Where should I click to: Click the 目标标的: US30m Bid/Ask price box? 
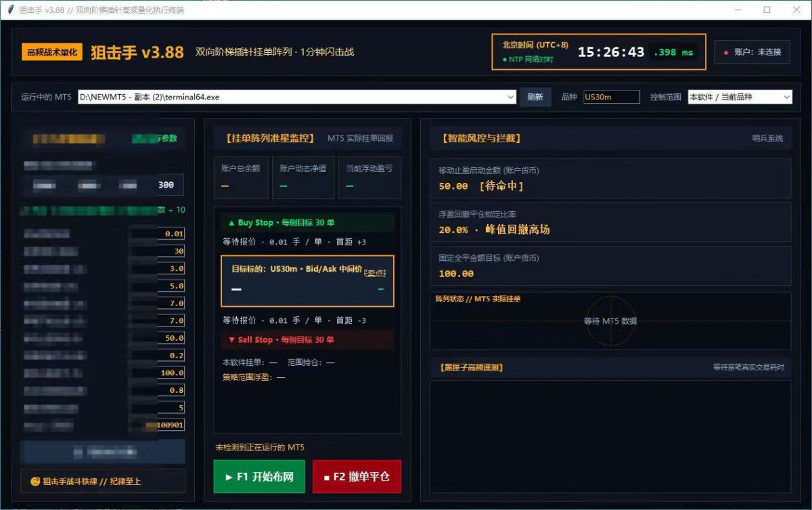[307, 281]
